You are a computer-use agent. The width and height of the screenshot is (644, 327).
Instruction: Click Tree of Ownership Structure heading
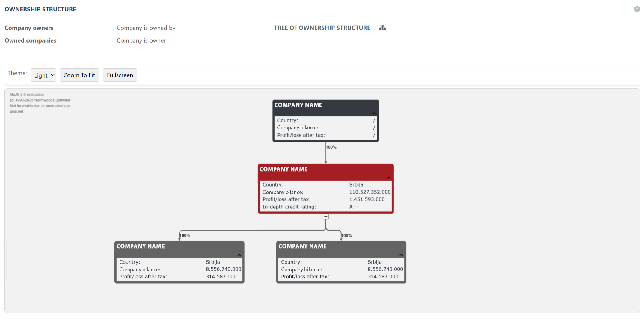[322, 28]
